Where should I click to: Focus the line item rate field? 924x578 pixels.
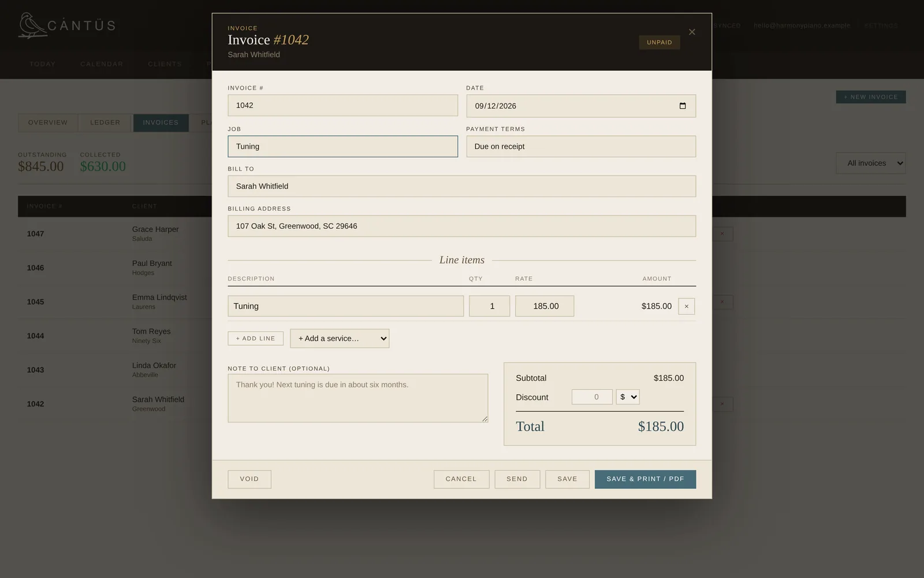pos(545,306)
